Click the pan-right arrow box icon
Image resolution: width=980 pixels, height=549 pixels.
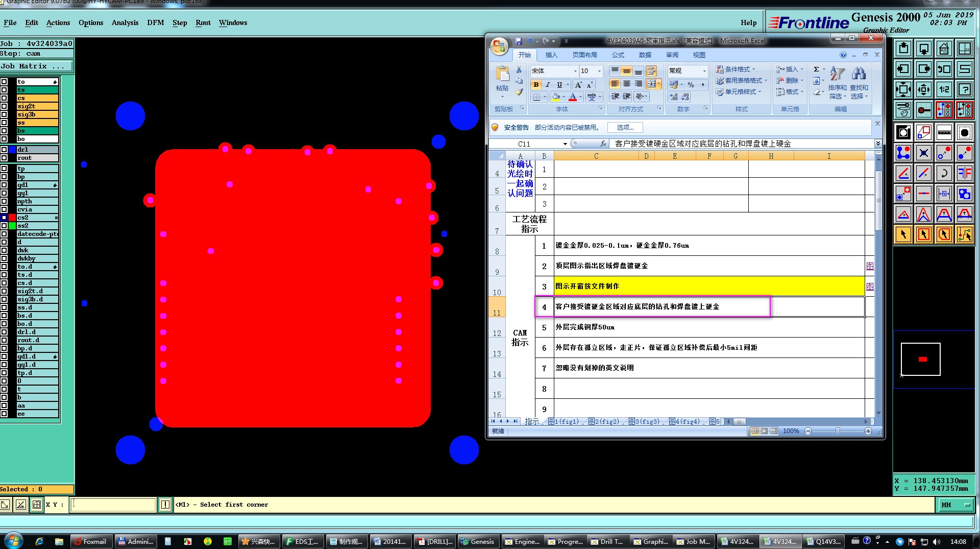pos(923,69)
